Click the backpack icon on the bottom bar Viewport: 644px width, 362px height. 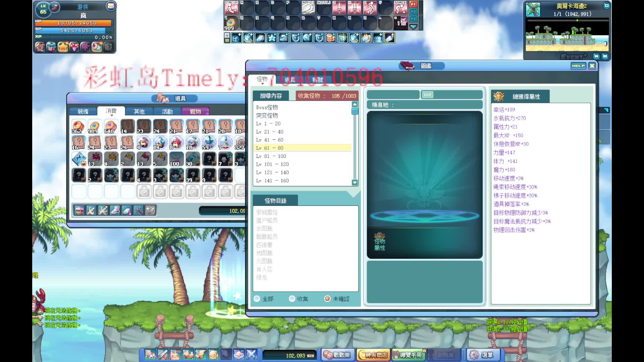click(213, 355)
